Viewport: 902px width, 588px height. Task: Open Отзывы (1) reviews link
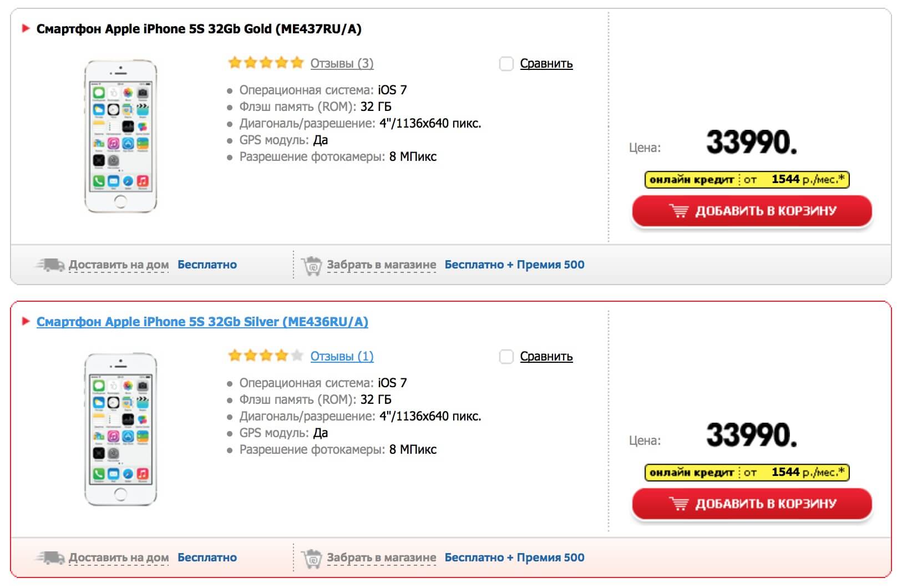(342, 356)
